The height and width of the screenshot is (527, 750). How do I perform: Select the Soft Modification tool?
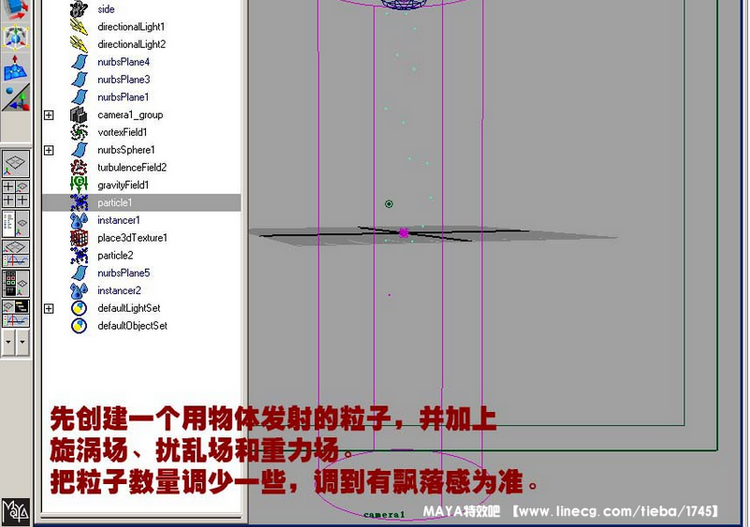pyautogui.click(x=16, y=67)
